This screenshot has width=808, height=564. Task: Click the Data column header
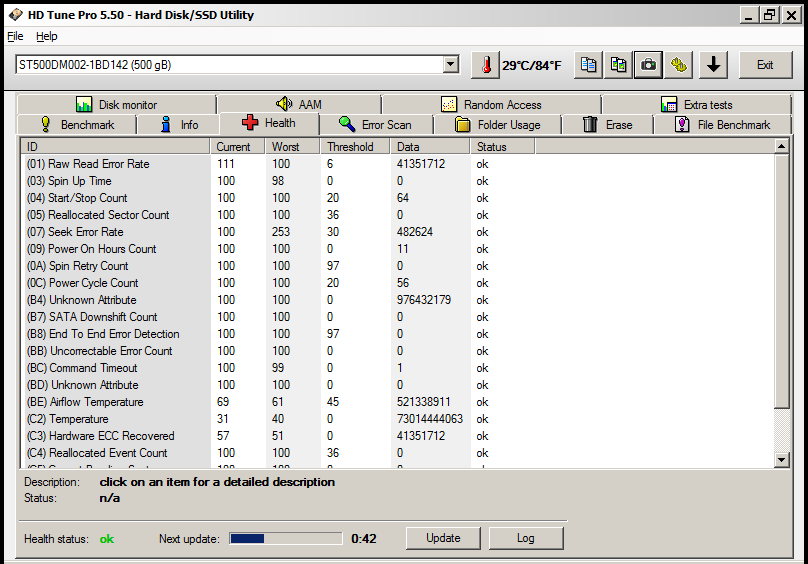[x=430, y=147]
